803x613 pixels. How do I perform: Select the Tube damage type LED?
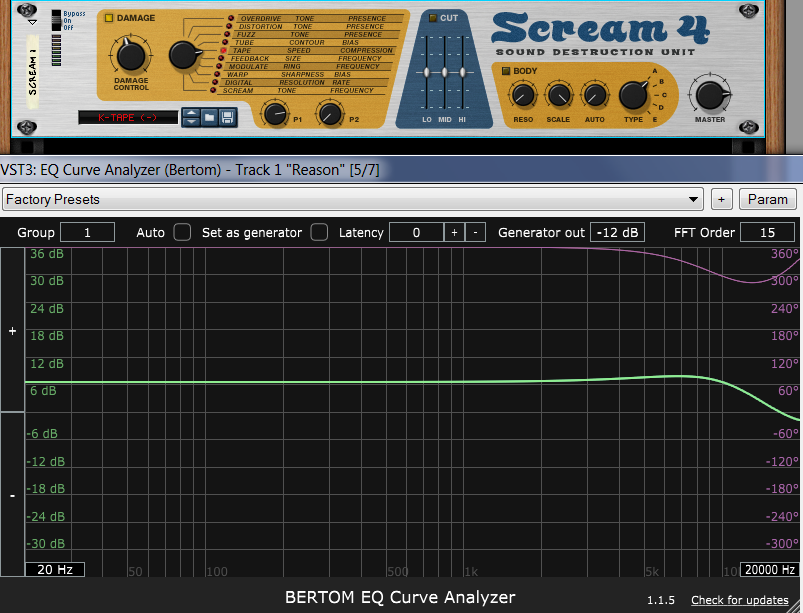click(225, 42)
